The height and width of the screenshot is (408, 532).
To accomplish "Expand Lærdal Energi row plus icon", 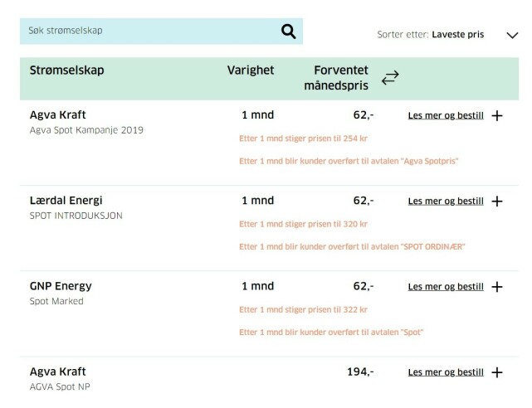I will 497,202.
